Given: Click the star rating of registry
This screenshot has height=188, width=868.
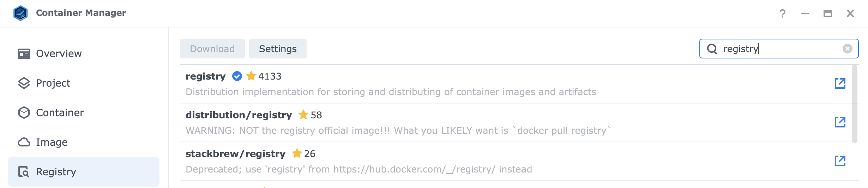Looking at the screenshot, I should tap(264, 76).
